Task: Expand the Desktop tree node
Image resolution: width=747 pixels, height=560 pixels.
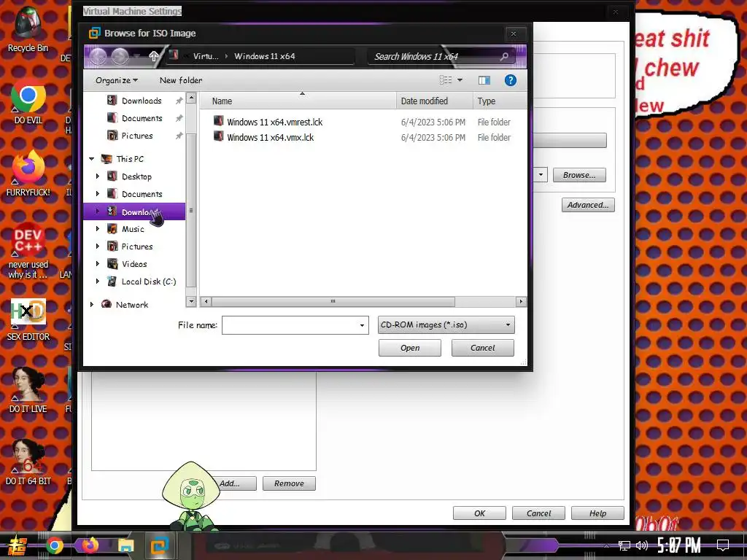Action: coord(98,176)
